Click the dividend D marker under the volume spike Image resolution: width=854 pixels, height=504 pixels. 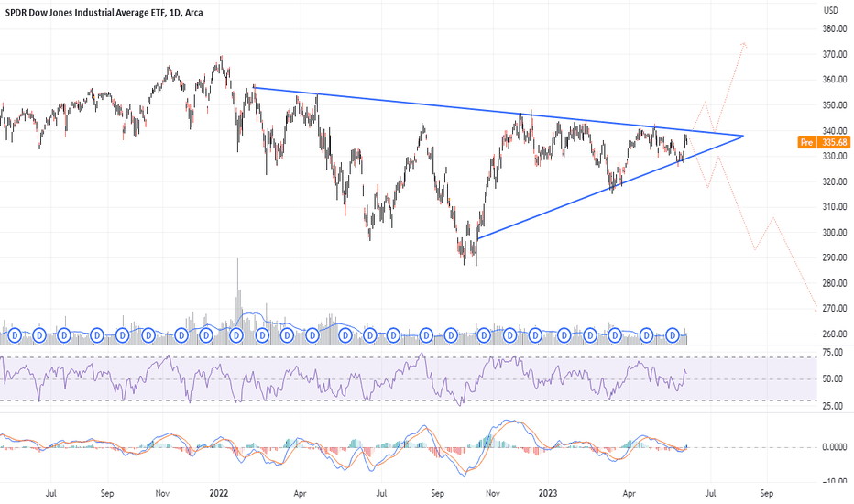235,335
